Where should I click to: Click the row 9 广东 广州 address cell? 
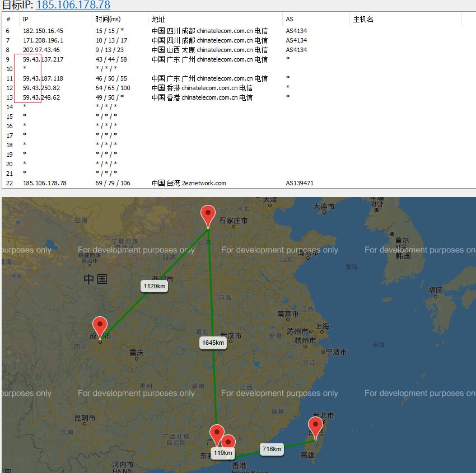[x=209, y=59]
